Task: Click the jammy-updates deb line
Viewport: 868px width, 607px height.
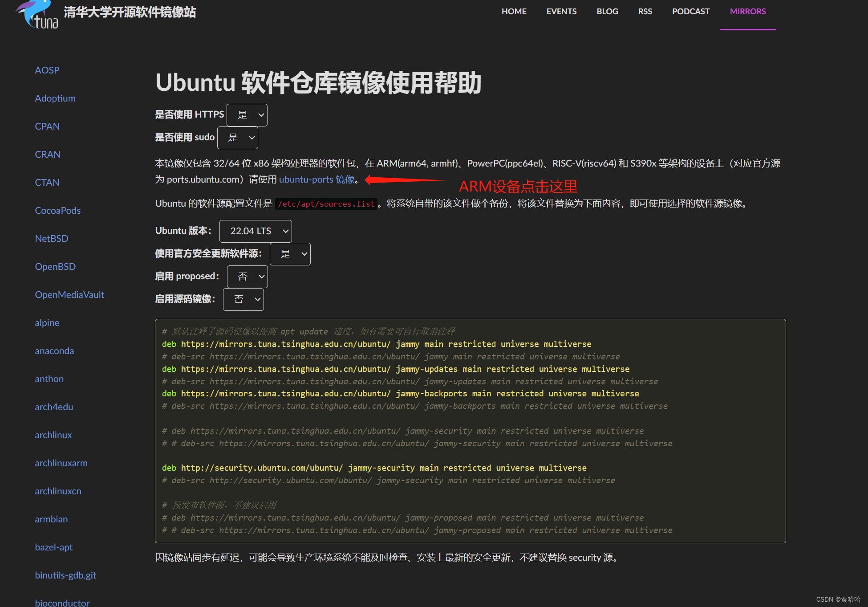Action: tap(396, 369)
